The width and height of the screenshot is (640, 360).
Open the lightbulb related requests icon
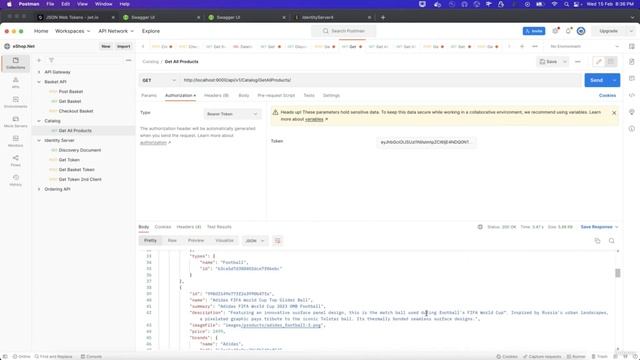[632, 112]
